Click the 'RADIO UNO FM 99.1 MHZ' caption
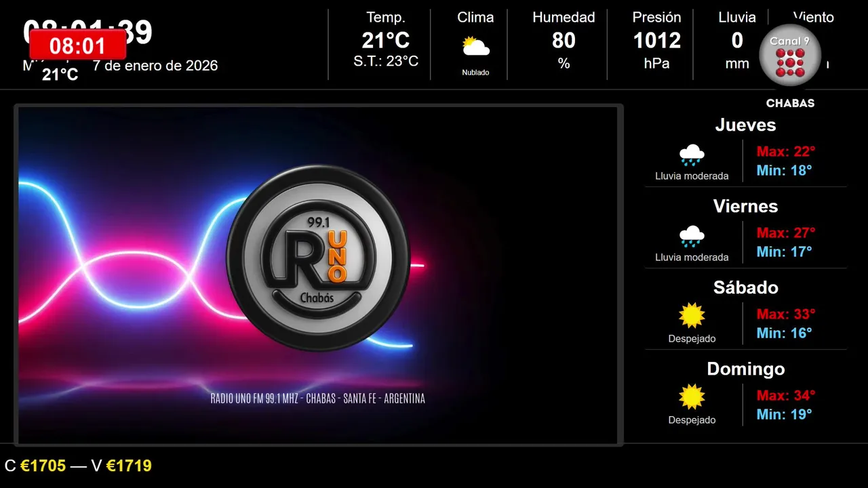This screenshot has width=868, height=488. [x=318, y=399]
